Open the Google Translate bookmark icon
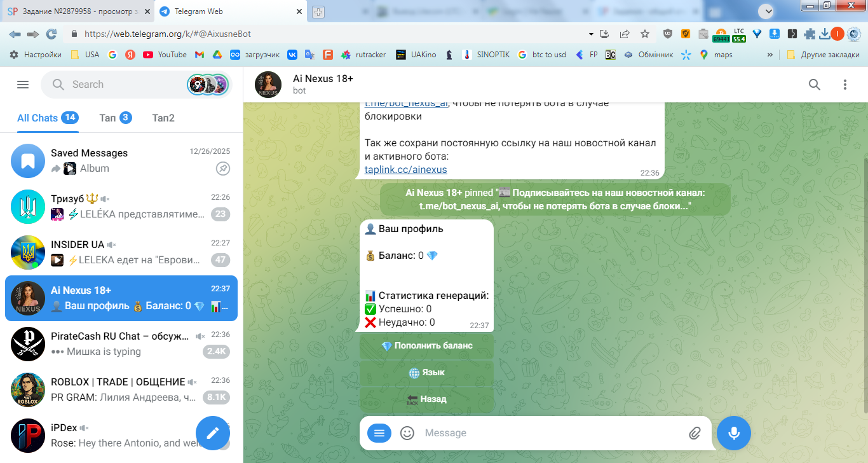Viewport: 868px width, 463px height. coord(310,55)
